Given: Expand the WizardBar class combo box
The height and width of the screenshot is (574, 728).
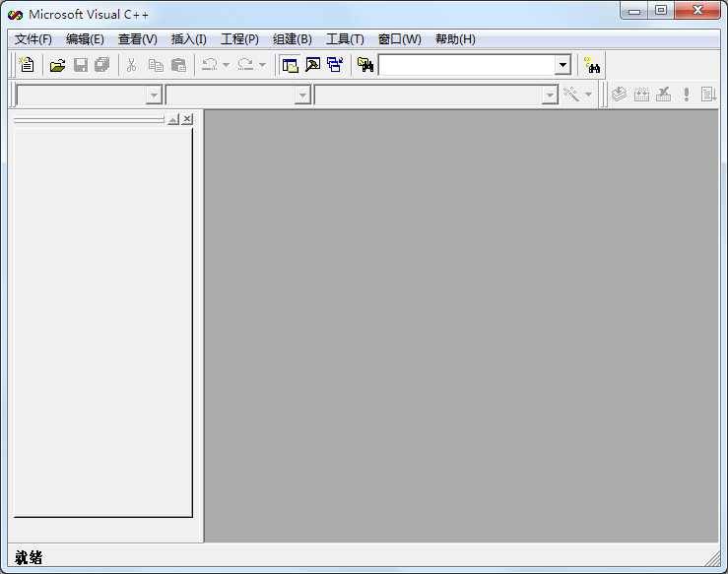Looking at the screenshot, I should point(154,96).
